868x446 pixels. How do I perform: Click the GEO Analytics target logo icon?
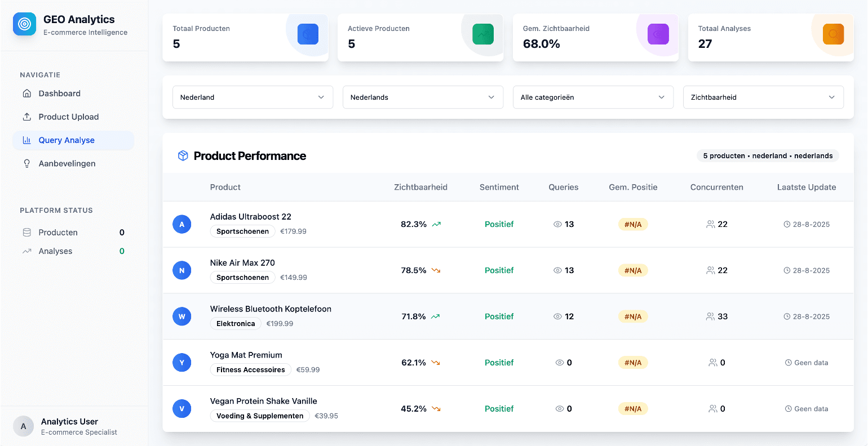coord(24,24)
